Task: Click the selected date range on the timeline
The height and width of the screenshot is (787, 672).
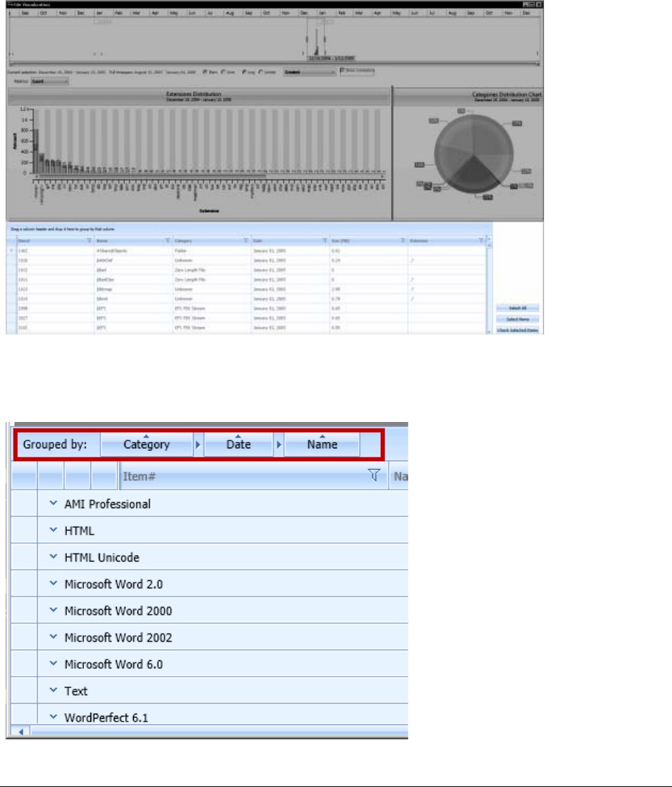Action: point(316,38)
